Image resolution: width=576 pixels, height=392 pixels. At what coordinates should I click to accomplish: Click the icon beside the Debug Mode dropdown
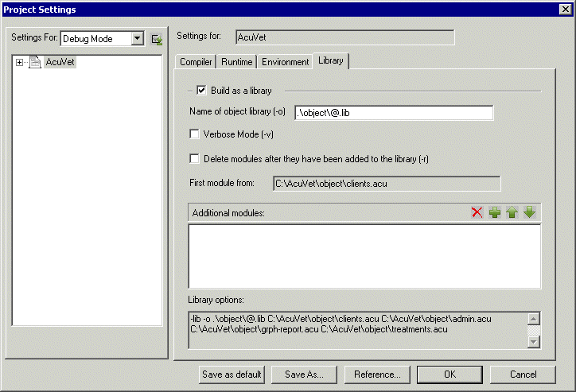click(x=157, y=39)
